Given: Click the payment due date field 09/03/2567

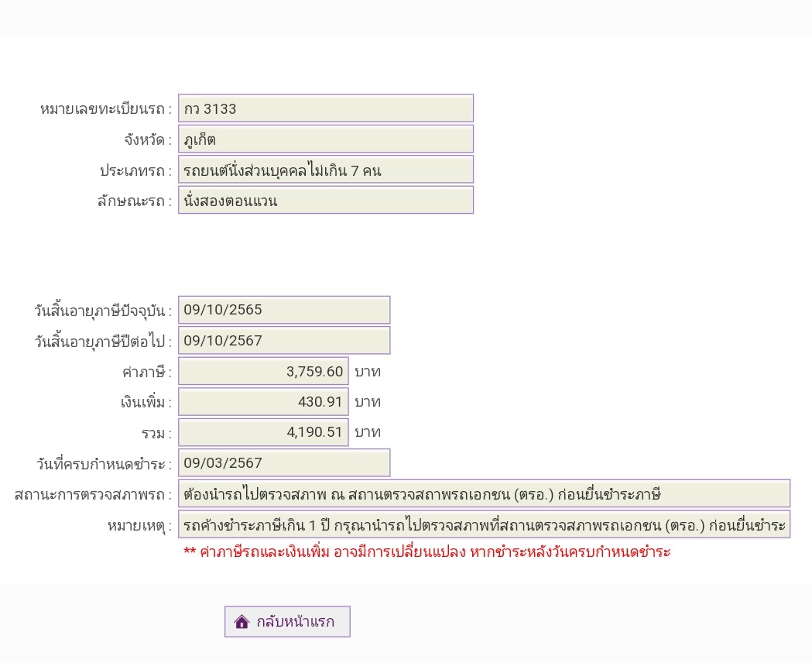Looking at the screenshot, I should (x=284, y=462).
